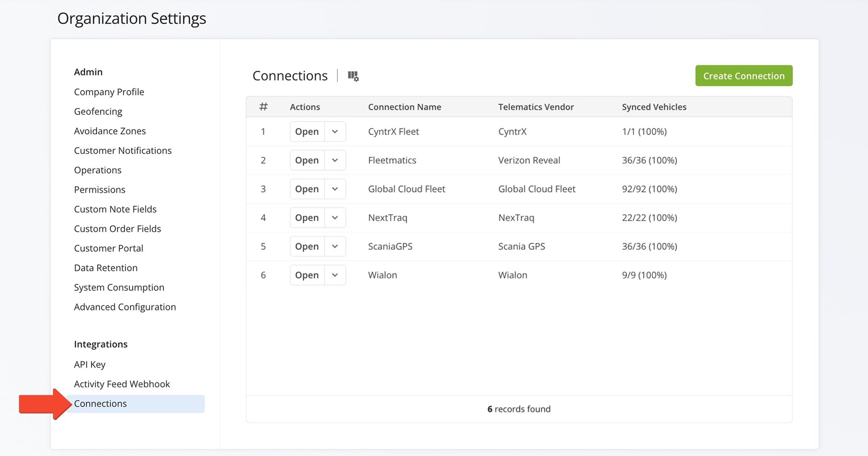The image size is (868, 456).
Task: Select Geofencing in the Admin menu
Action: click(x=98, y=112)
